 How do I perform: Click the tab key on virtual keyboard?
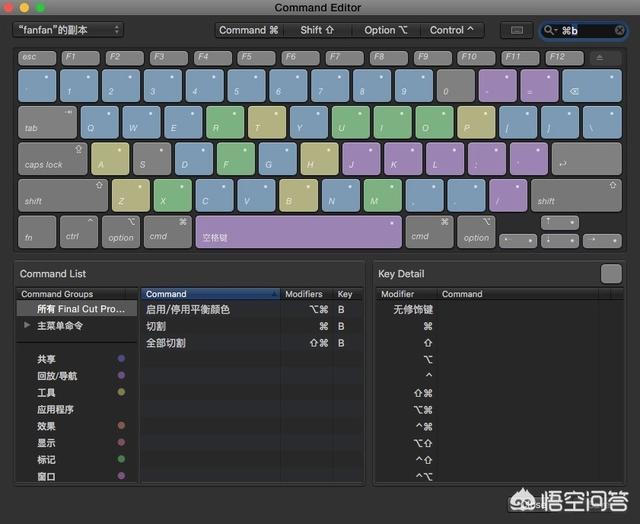tap(47, 122)
